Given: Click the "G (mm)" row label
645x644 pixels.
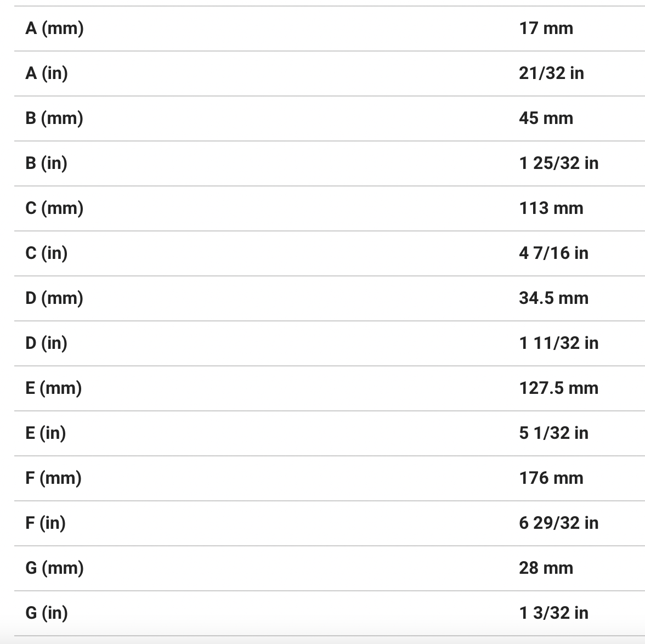Looking at the screenshot, I should pos(54,568).
